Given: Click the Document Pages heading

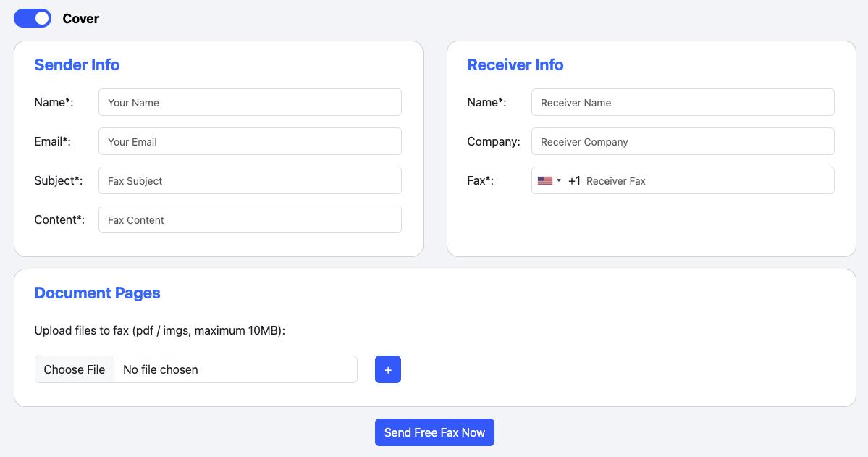Looking at the screenshot, I should 97,293.
